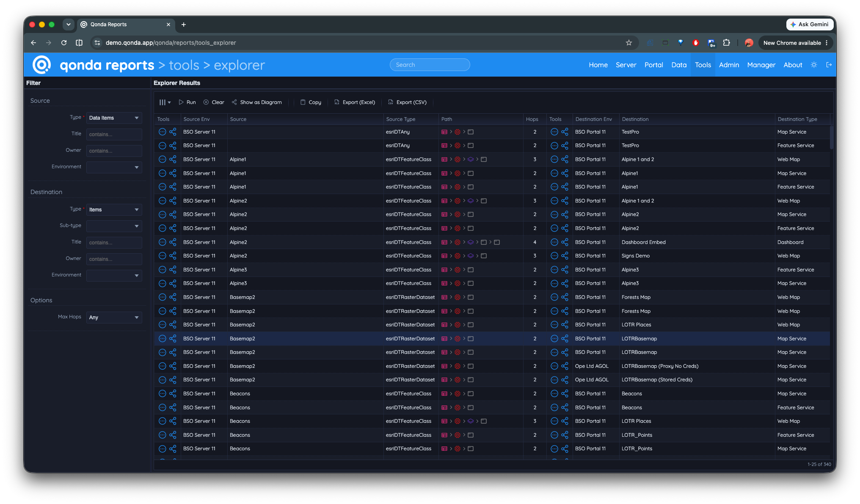This screenshot has width=860, height=504.
Task: Click source share icon in first esriDTAny row
Action: point(173,132)
